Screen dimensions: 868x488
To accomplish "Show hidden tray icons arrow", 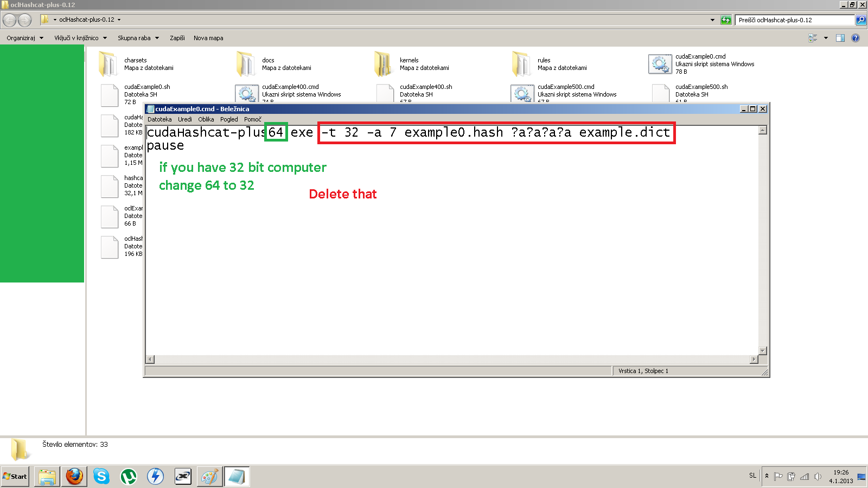I will tap(767, 476).
